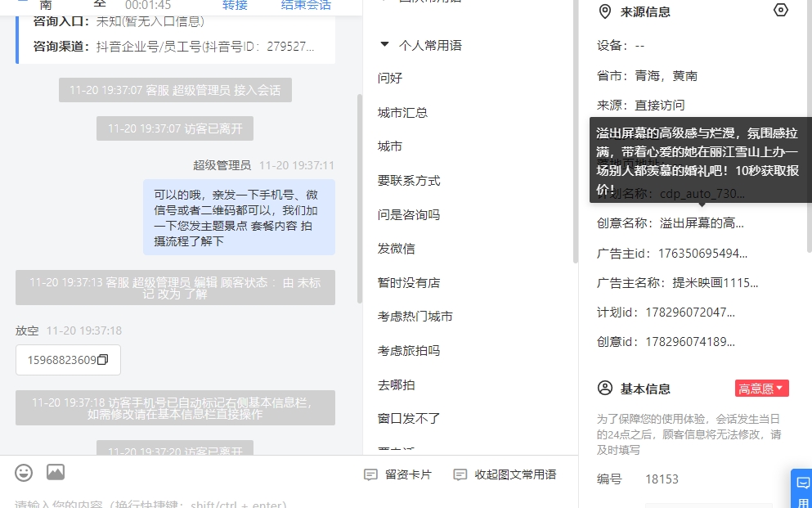
Task: Select the quick phrase 问好
Action: (x=390, y=78)
